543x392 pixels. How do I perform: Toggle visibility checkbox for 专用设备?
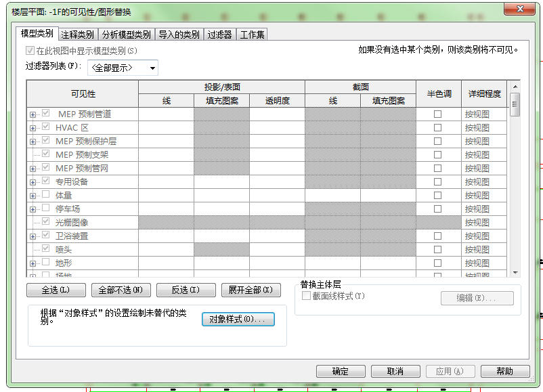point(46,180)
